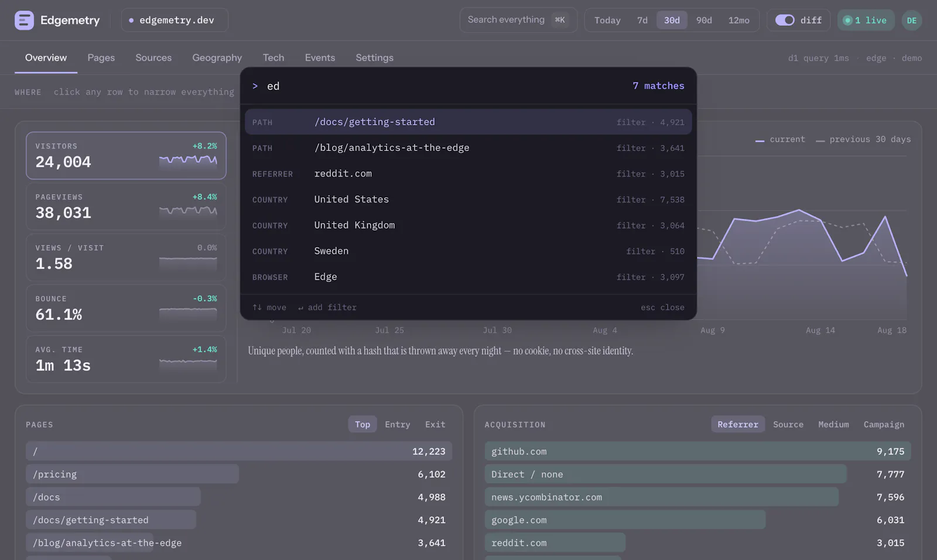Switch to the Events tab

[x=320, y=58]
